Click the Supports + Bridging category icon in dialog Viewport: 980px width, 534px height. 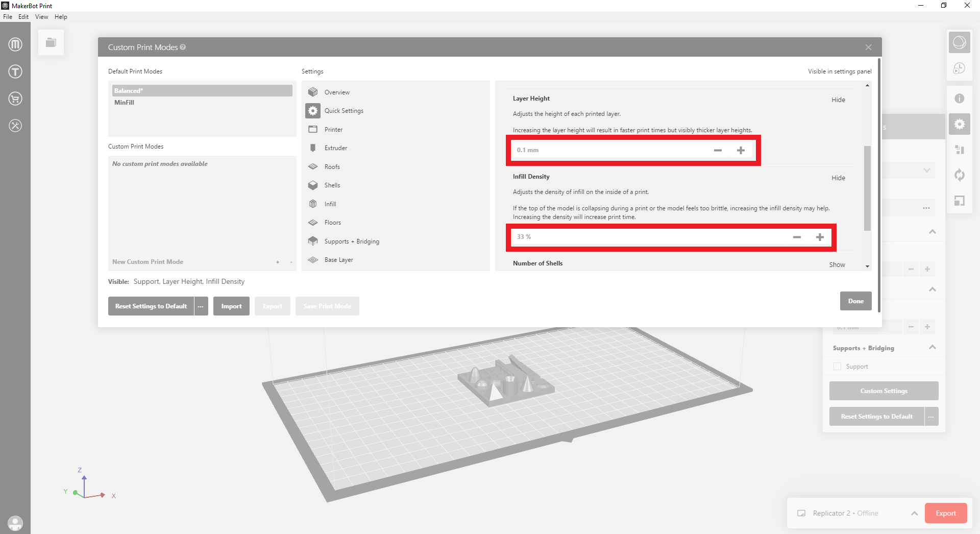pos(313,241)
